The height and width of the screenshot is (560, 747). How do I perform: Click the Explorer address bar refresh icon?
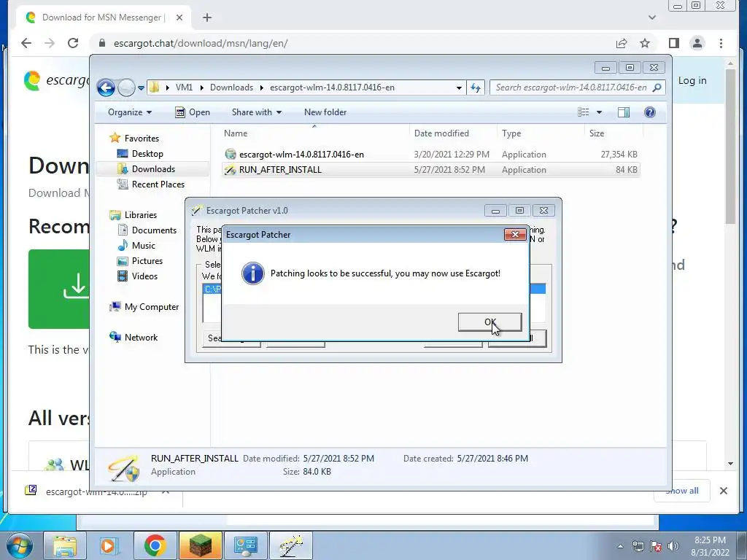476,87
